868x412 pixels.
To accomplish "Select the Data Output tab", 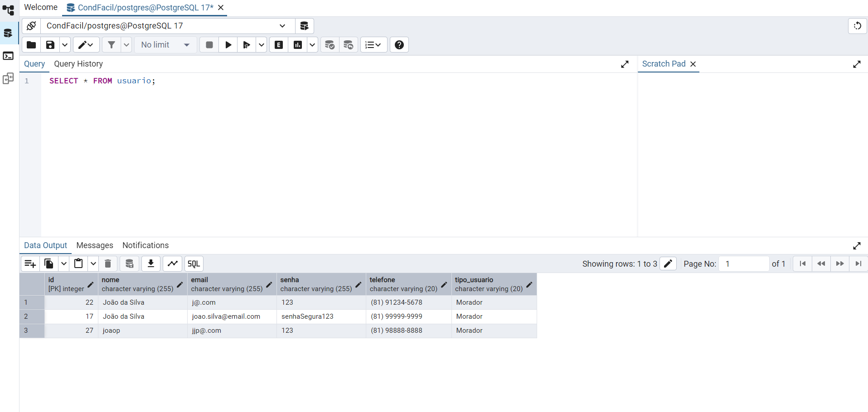I will pyautogui.click(x=45, y=245).
